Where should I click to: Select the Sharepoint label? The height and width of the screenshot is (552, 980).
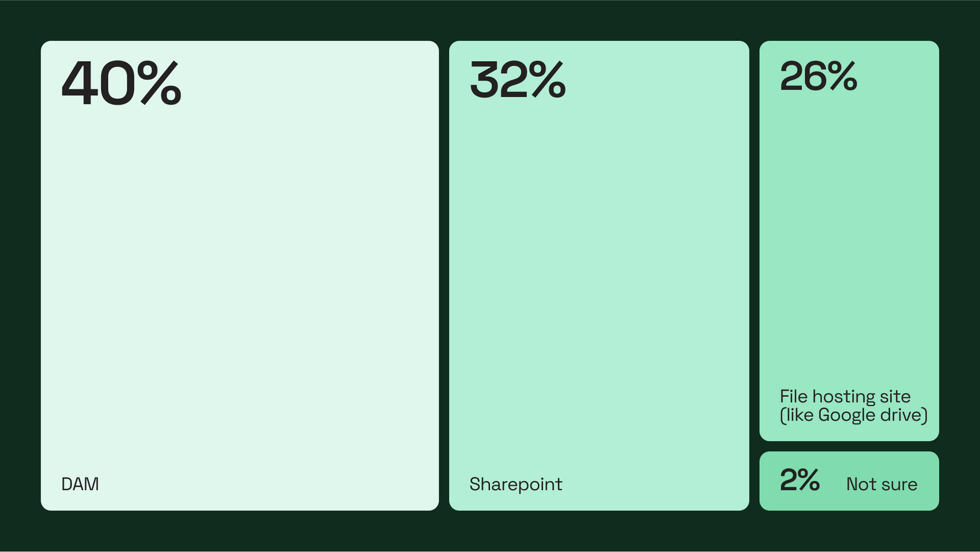(x=516, y=485)
